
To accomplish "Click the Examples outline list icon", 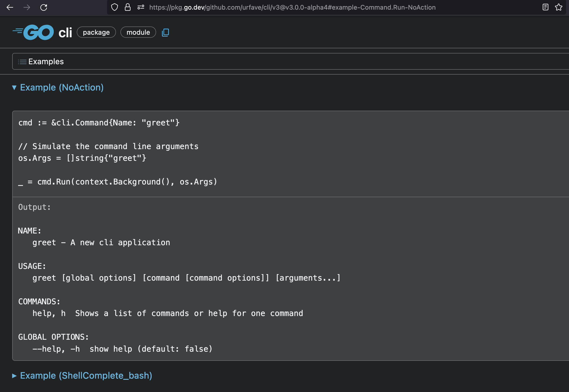I will click(x=22, y=61).
